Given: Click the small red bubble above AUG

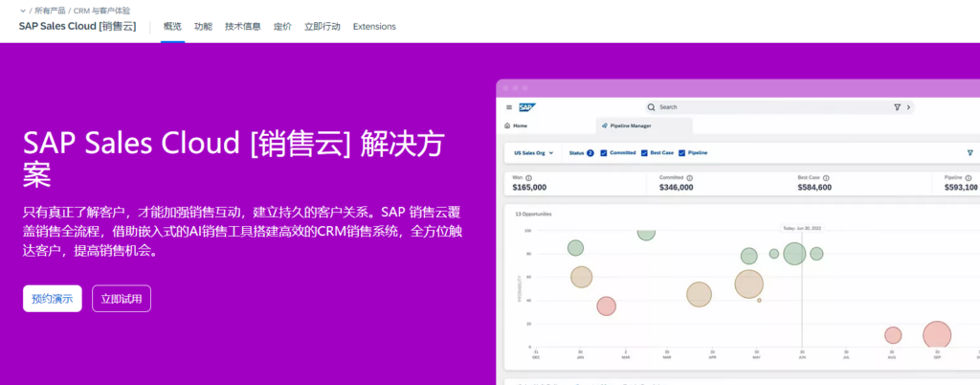Looking at the screenshot, I should coord(893,335).
